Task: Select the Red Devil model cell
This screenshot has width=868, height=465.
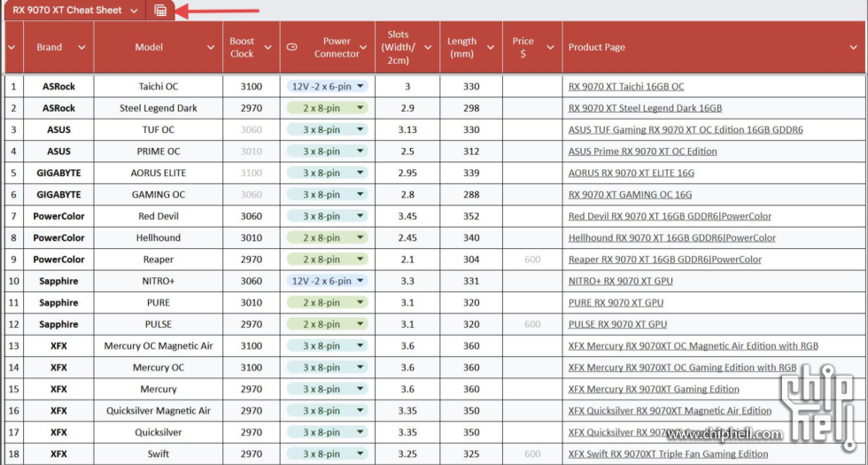Action: [159, 216]
